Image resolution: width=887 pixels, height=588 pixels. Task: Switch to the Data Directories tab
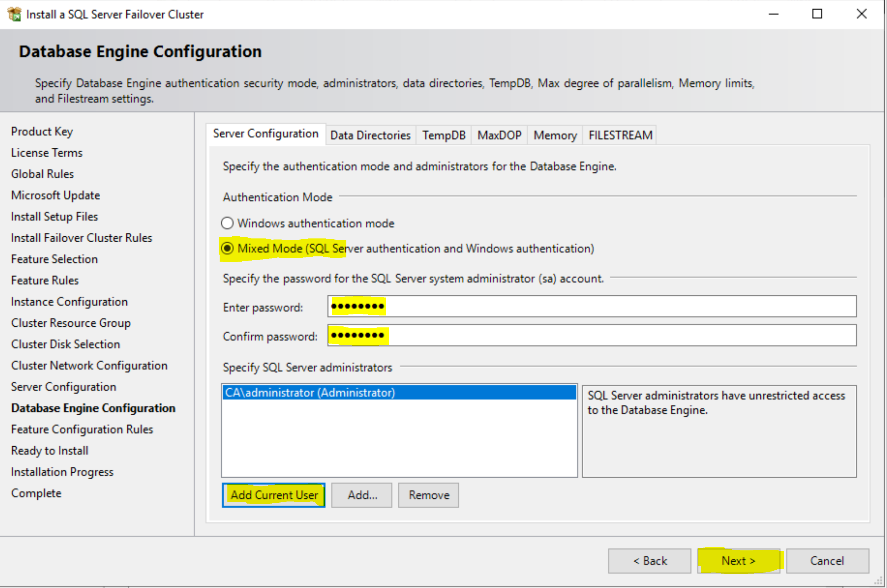370,135
